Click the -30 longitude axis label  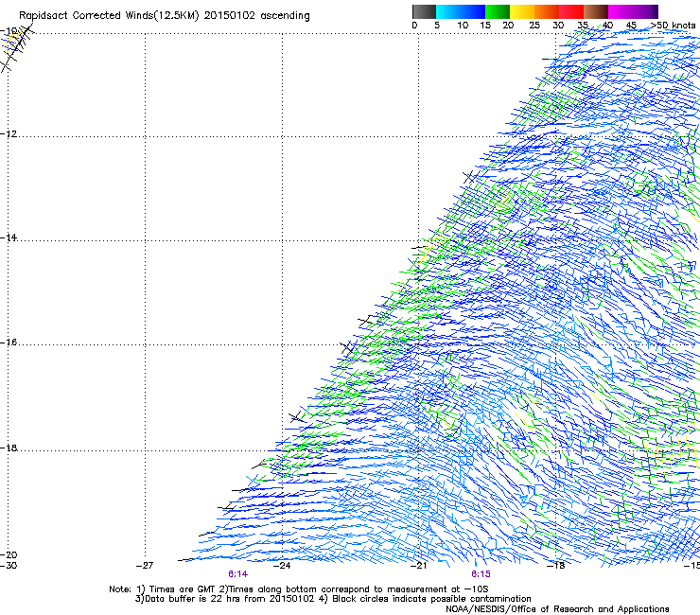point(9,566)
